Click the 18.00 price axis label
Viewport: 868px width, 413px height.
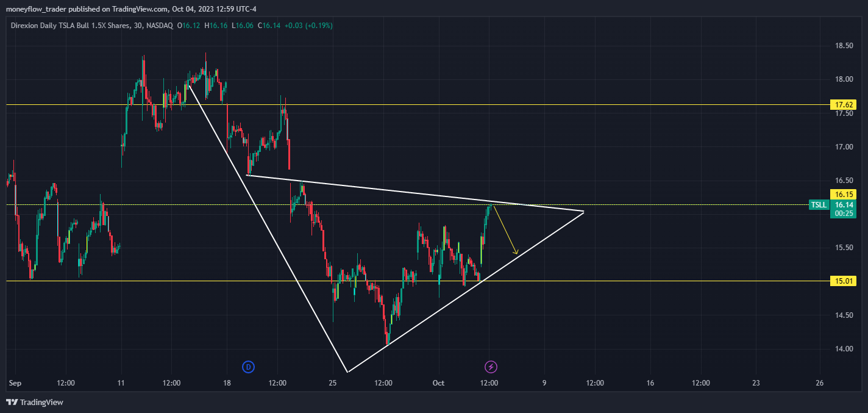[x=844, y=79]
